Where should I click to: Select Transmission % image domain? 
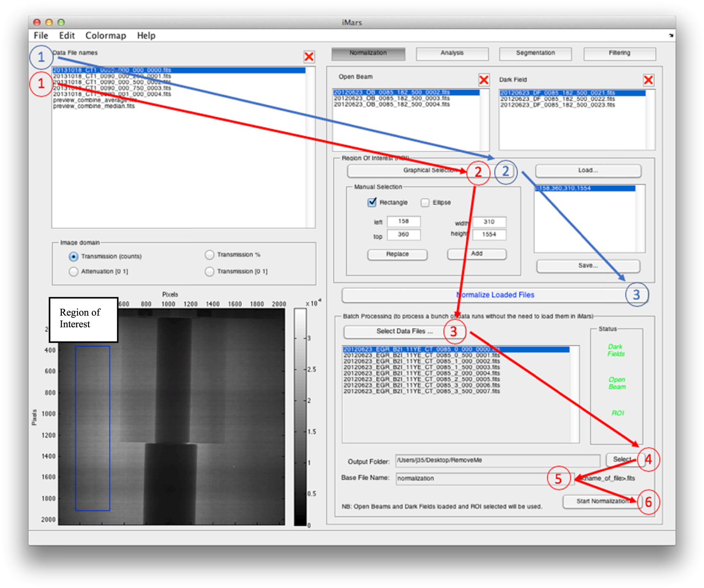pyautogui.click(x=210, y=255)
